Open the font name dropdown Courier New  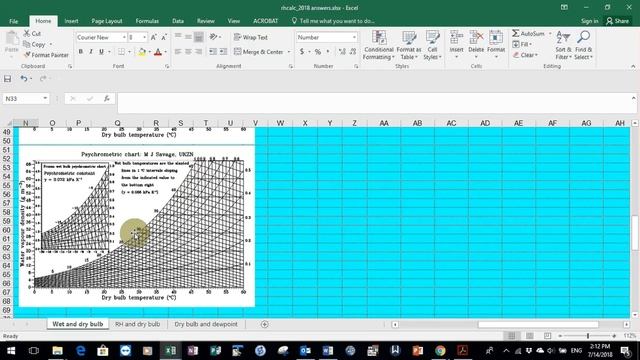(124, 37)
